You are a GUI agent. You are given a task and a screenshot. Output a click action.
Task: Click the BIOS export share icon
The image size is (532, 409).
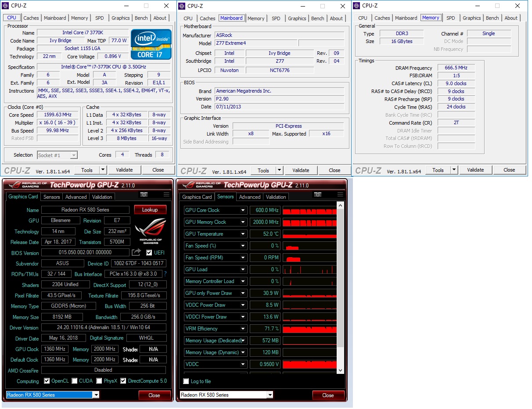point(137,252)
